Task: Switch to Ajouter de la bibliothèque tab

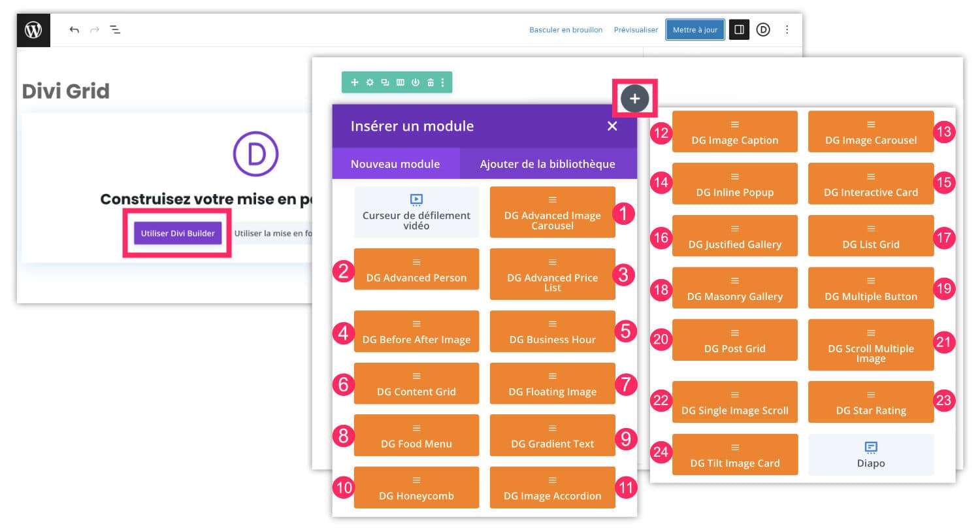Action: (x=547, y=164)
